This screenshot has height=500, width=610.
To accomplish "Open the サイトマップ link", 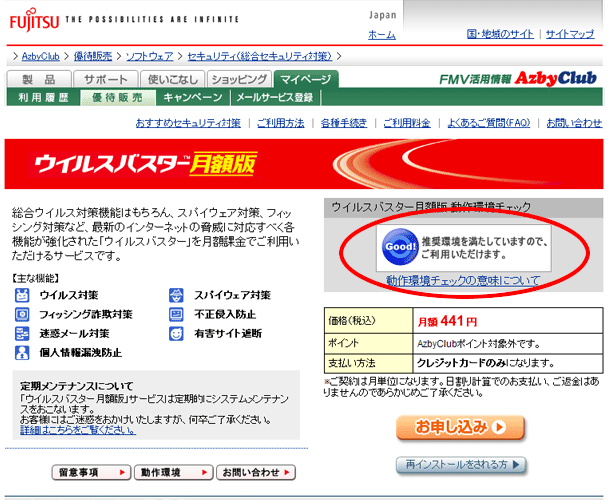I will pyautogui.click(x=570, y=34).
